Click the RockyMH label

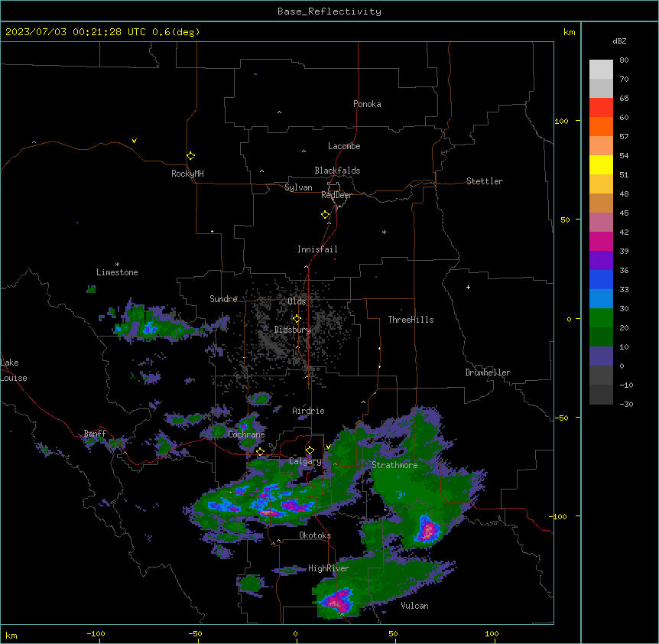(x=187, y=174)
